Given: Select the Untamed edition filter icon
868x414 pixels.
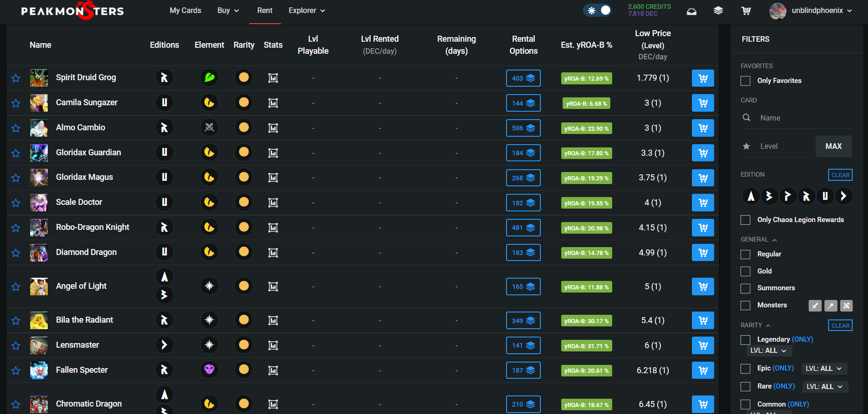Looking at the screenshot, I should click(825, 196).
